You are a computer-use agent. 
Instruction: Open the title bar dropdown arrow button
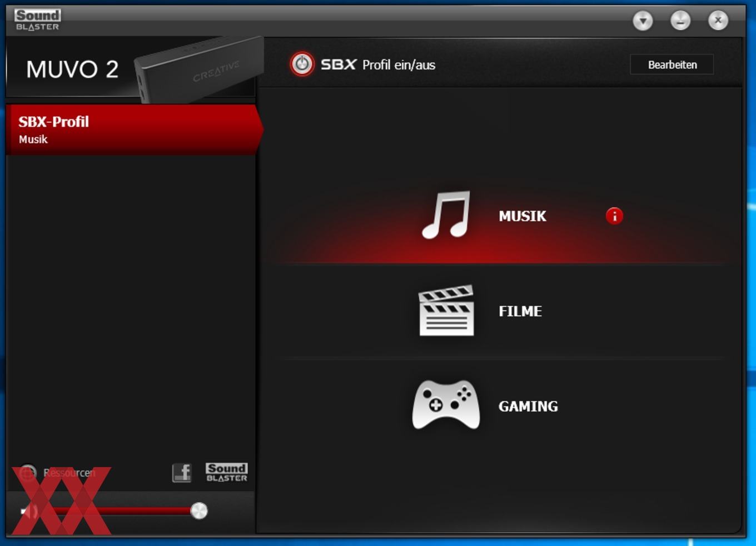coord(643,21)
